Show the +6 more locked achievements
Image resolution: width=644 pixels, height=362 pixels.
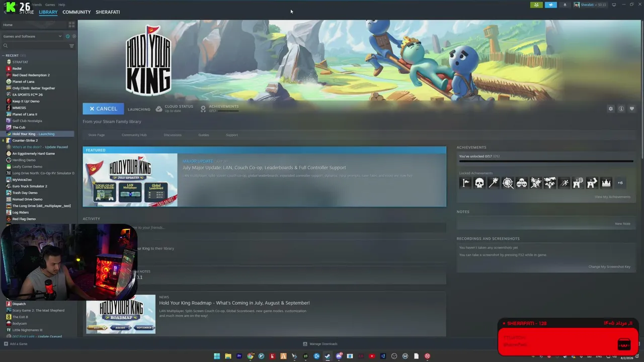(x=620, y=183)
